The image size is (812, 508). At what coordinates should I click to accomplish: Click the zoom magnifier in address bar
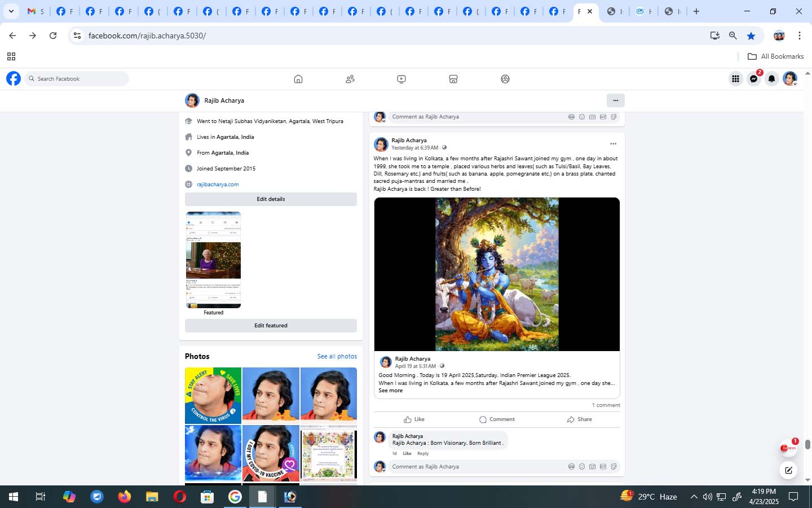(733, 36)
